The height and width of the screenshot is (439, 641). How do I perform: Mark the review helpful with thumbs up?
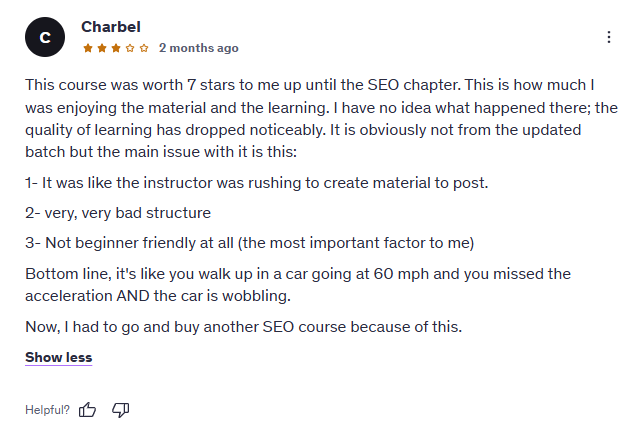click(87, 410)
